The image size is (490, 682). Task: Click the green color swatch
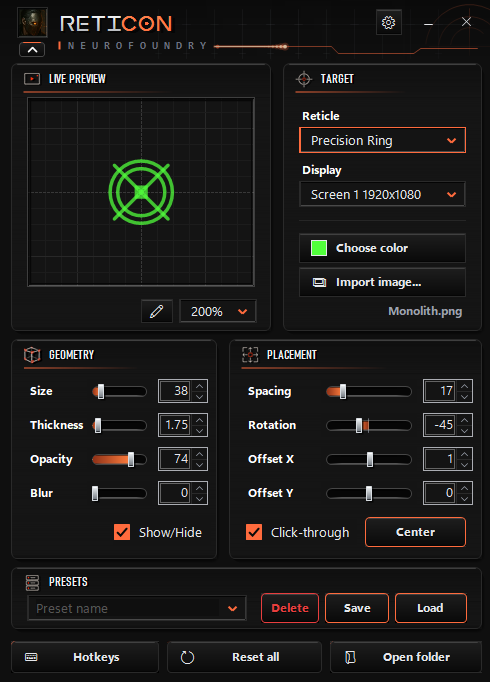point(319,248)
